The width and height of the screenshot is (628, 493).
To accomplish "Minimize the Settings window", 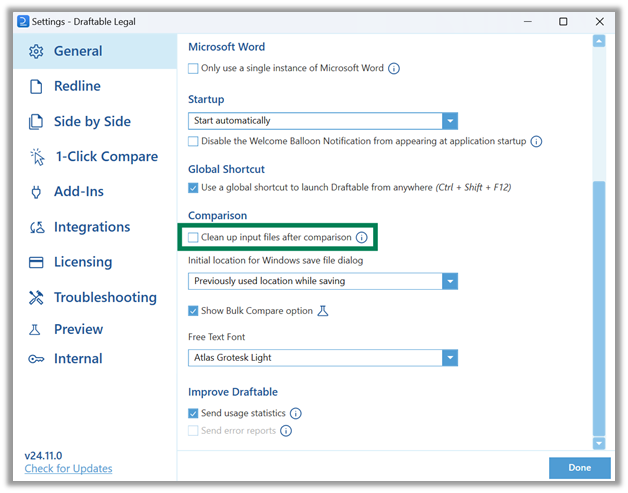I will (x=528, y=22).
